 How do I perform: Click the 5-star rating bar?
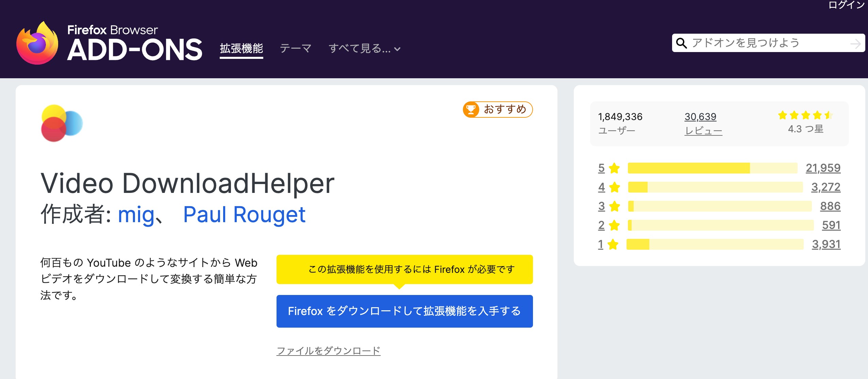713,168
